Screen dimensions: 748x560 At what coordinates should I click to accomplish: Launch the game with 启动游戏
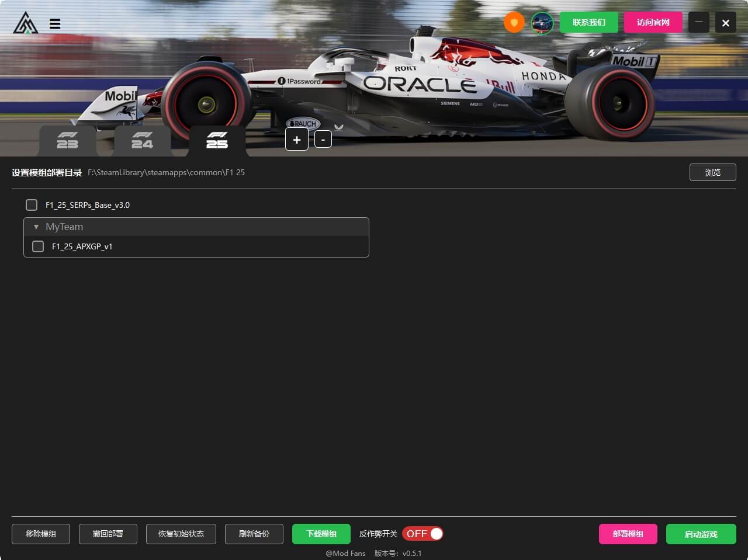701,534
